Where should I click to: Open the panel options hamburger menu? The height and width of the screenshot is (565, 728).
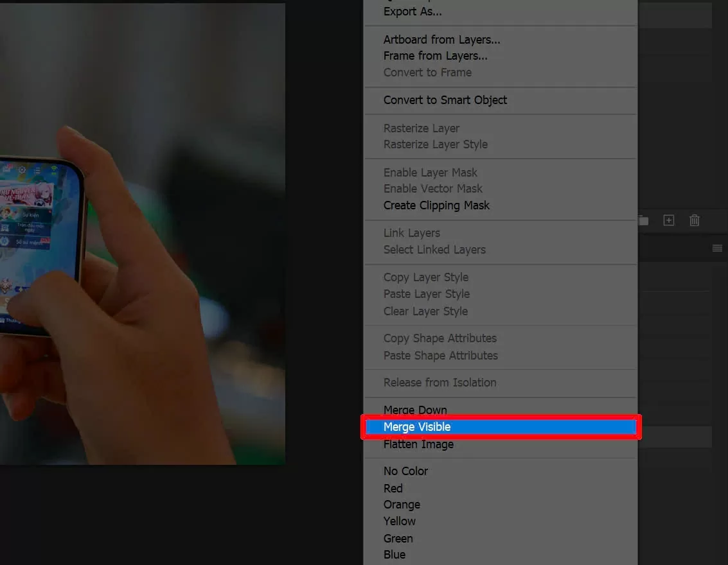click(717, 248)
